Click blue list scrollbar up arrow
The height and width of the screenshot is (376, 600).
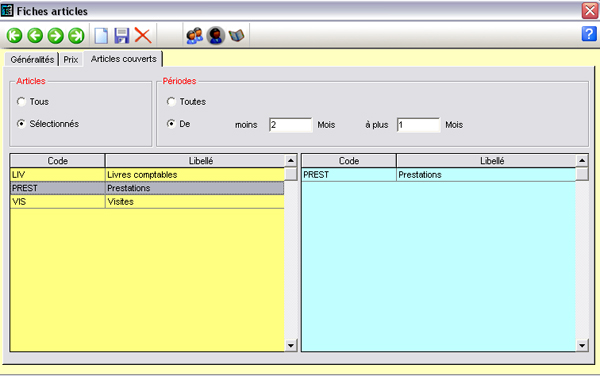[x=582, y=161]
